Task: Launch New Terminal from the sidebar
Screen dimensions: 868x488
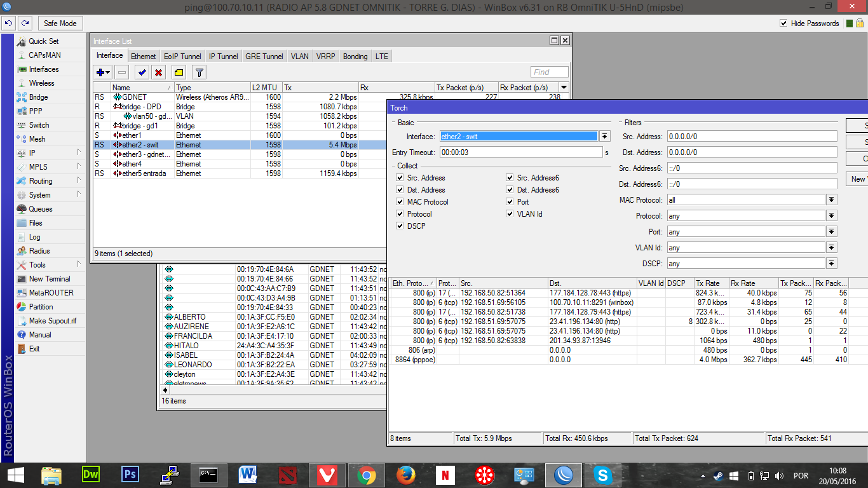Action: point(50,279)
